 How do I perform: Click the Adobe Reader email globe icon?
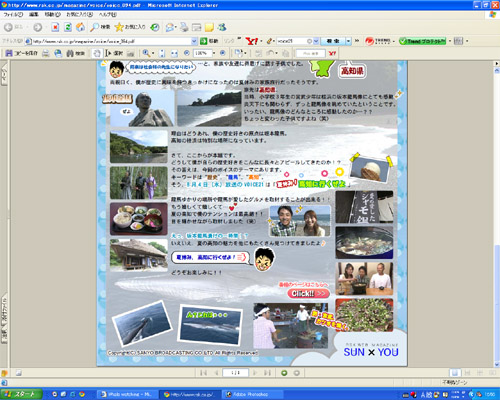pyautogui.click(x=58, y=53)
